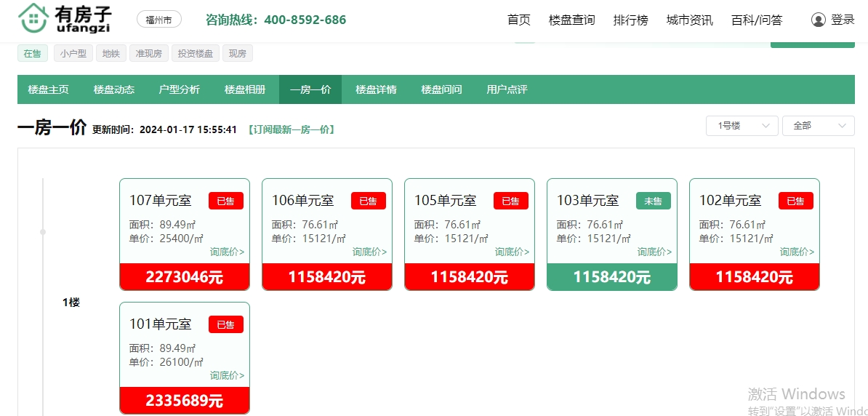Viewport: 868px width, 416px height.
Task: Expand the 全部 filter dropdown
Action: click(x=818, y=126)
